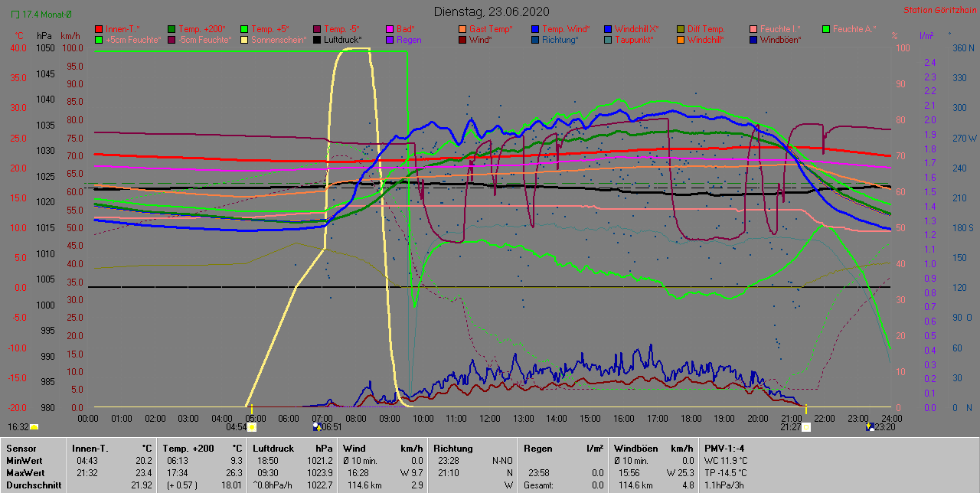Toggle the Diff Temp. legend entry
The image size is (980, 493).
701,29
